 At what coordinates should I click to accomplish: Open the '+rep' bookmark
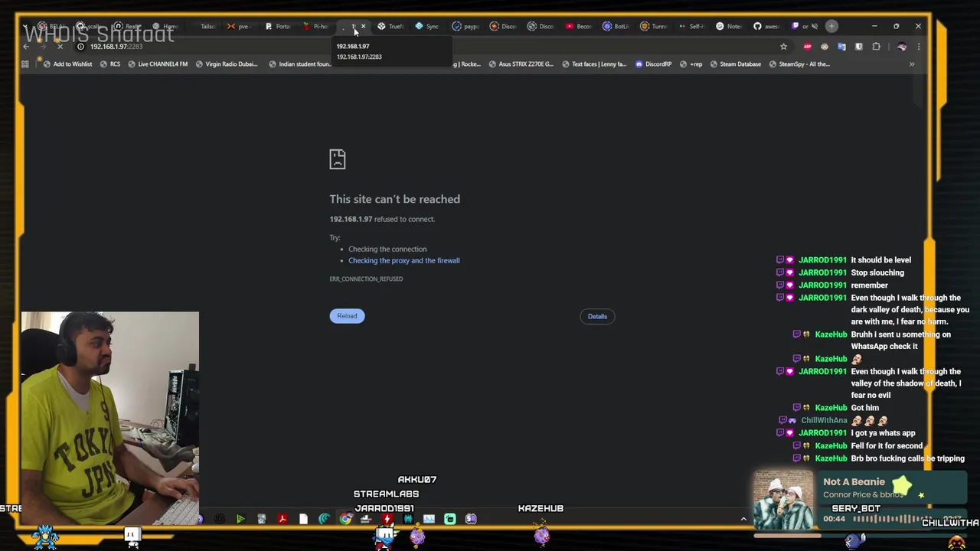tap(691, 64)
